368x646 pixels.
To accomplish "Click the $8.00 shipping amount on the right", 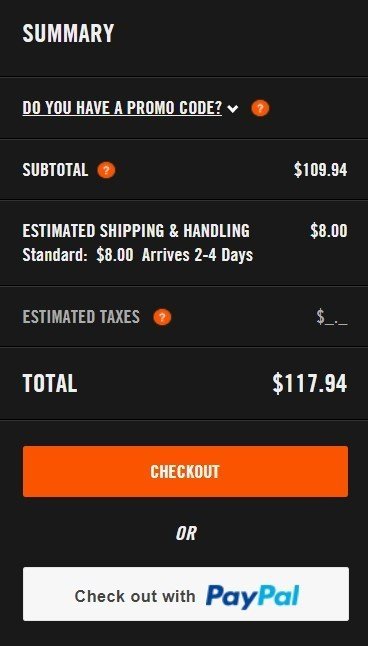I will pyautogui.click(x=329, y=231).
